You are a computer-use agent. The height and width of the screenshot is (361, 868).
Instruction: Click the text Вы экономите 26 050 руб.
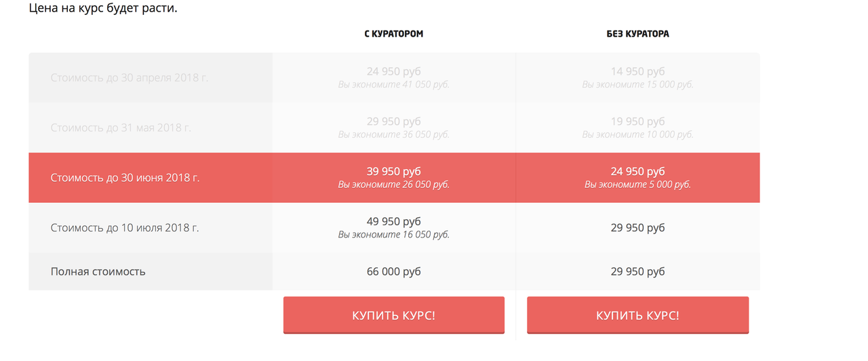click(393, 185)
